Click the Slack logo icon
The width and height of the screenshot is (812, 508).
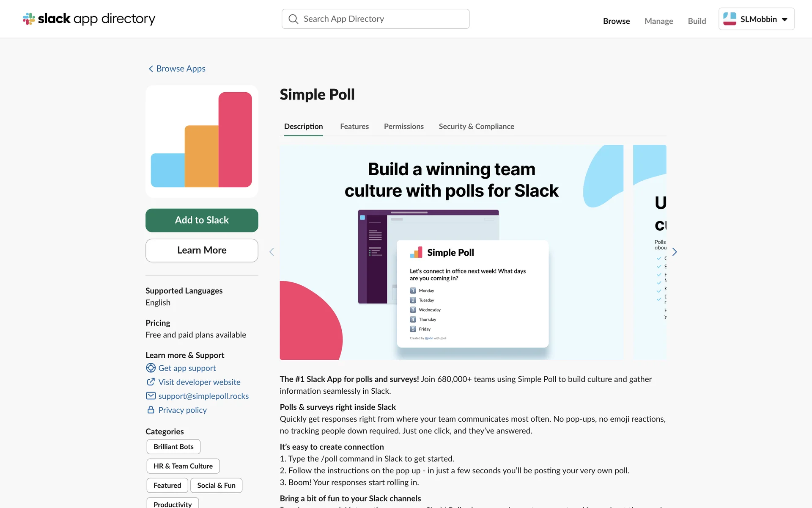pyautogui.click(x=29, y=19)
